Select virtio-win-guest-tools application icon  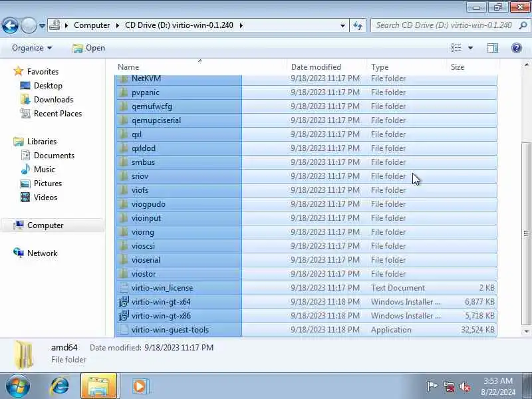coord(124,329)
